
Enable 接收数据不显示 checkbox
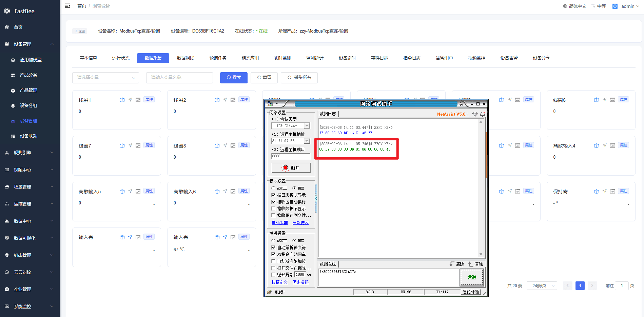point(273,209)
